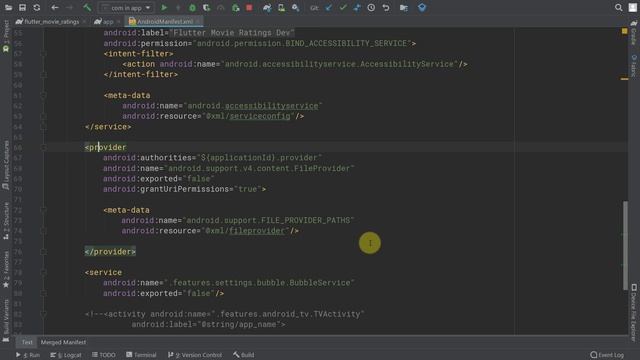Click the Sync Project with Gradle icon
The image size is (640, 360).
pyautogui.click(x=267, y=8)
